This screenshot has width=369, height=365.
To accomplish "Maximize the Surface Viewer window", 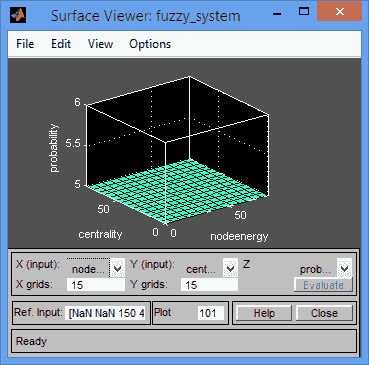I will 304,12.
